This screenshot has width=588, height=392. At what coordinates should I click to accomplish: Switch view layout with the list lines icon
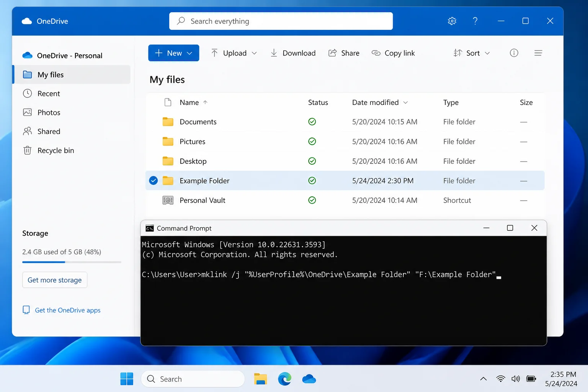tap(538, 53)
